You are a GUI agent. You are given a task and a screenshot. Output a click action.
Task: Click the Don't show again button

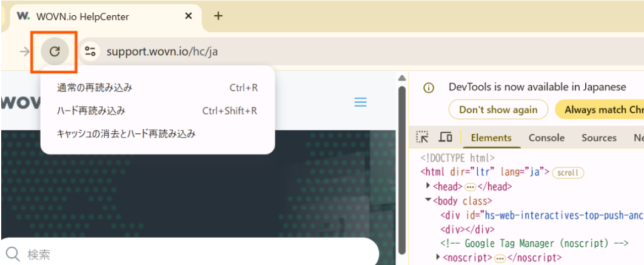pyautogui.click(x=498, y=110)
